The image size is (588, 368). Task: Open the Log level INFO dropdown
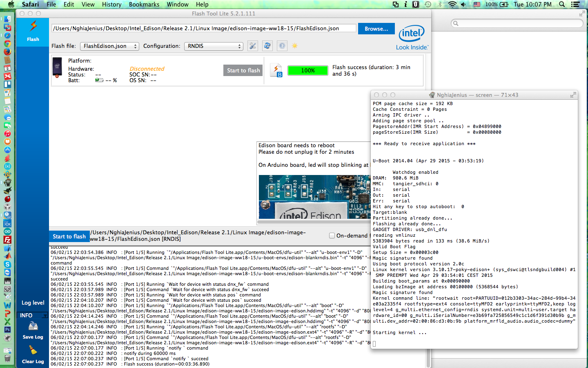[33, 315]
